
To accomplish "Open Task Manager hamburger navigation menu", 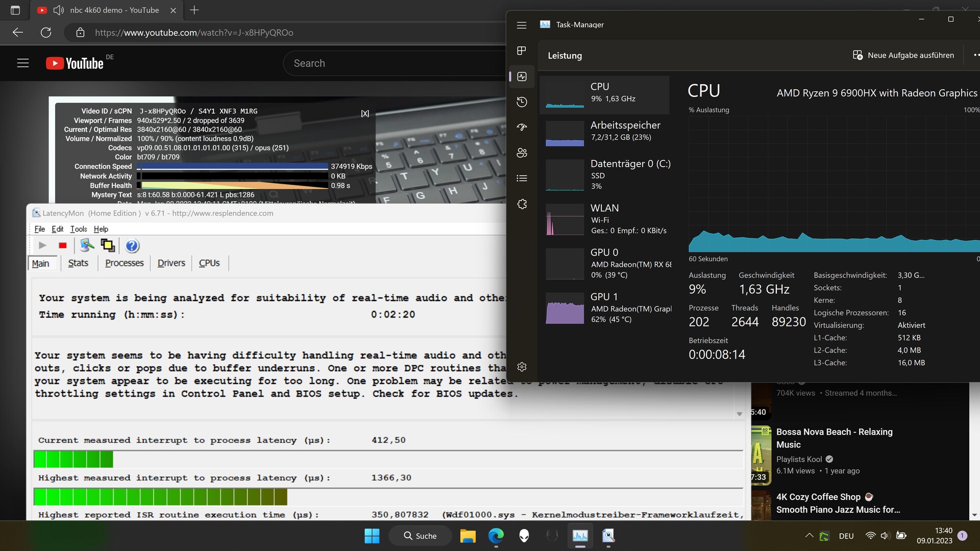I will pos(521,25).
